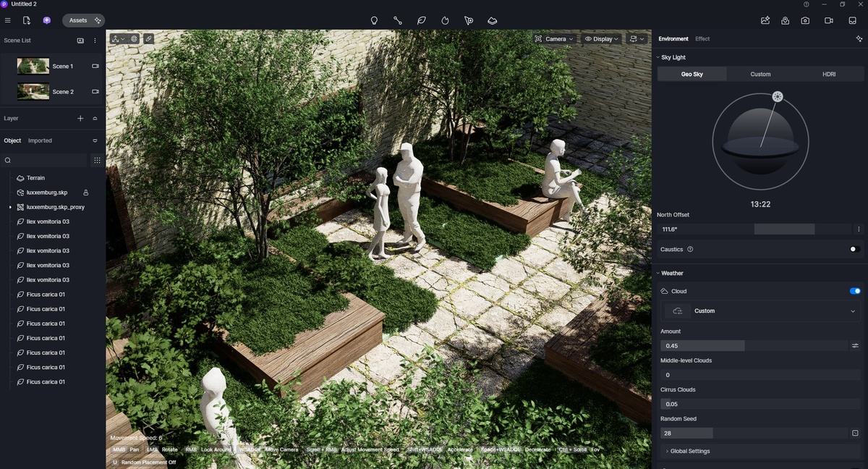Open the render queue tray icon
868x469 pixels.
[x=853, y=20]
